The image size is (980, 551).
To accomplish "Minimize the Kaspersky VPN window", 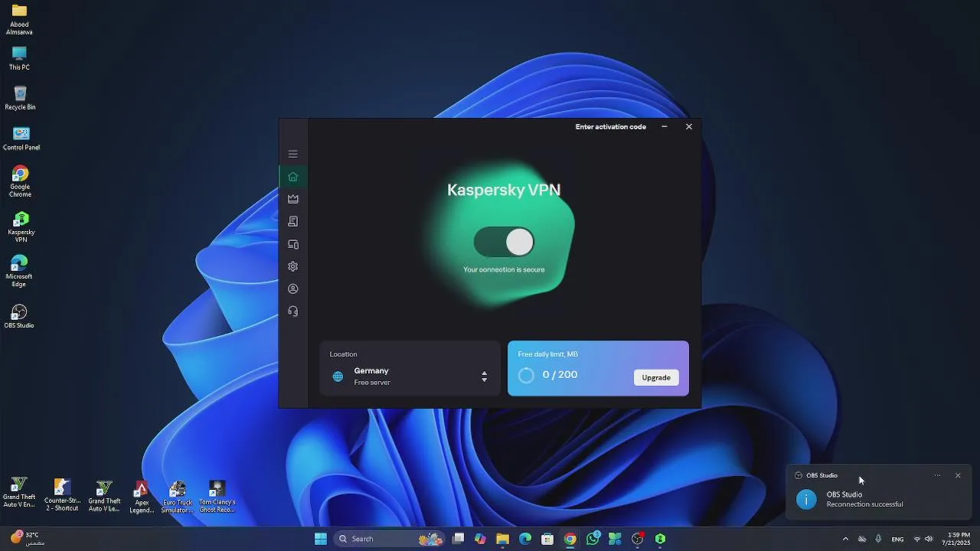I will 664,126.
